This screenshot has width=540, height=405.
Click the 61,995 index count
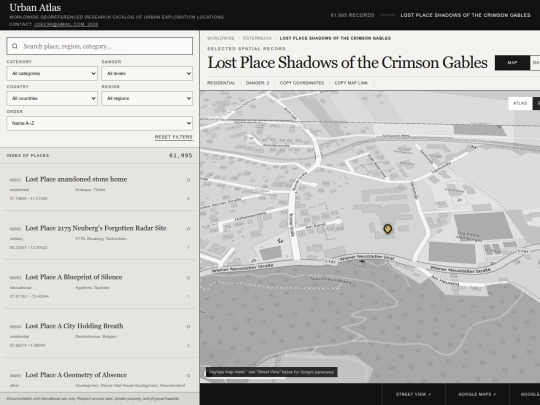click(180, 156)
